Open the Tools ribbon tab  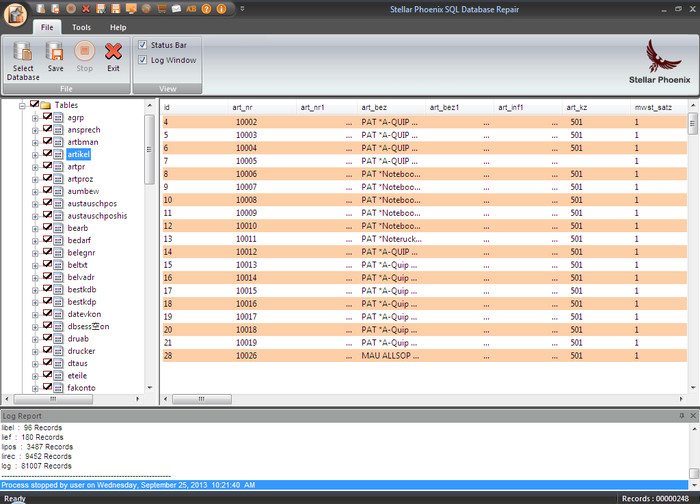(81, 27)
